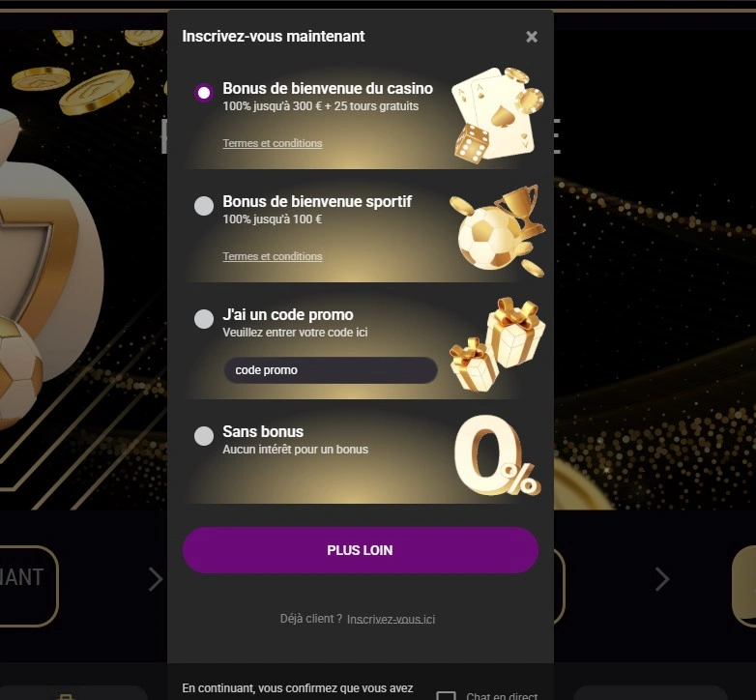Screen dimensions: 756x700
Task: Open casino bonus Termes et conditions link
Action: pos(273,143)
